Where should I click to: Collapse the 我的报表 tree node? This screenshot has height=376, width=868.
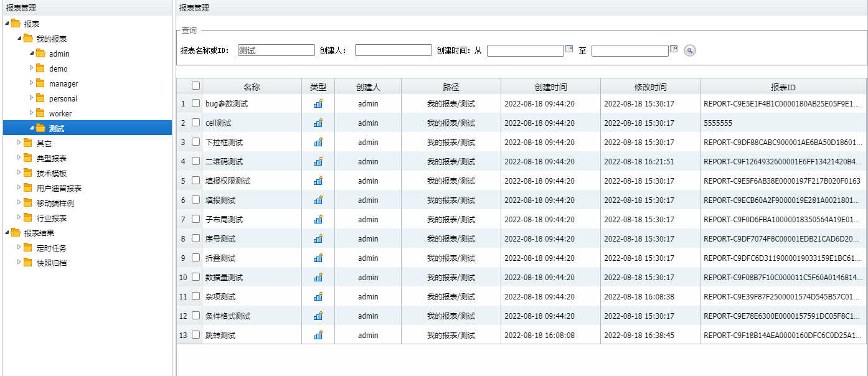(19, 39)
